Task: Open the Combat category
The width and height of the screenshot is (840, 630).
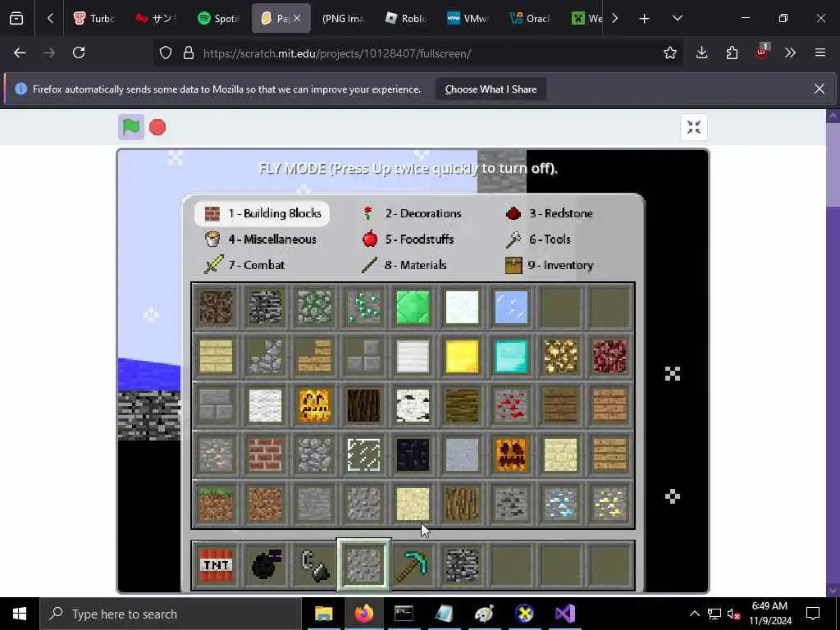Action: click(x=244, y=265)
